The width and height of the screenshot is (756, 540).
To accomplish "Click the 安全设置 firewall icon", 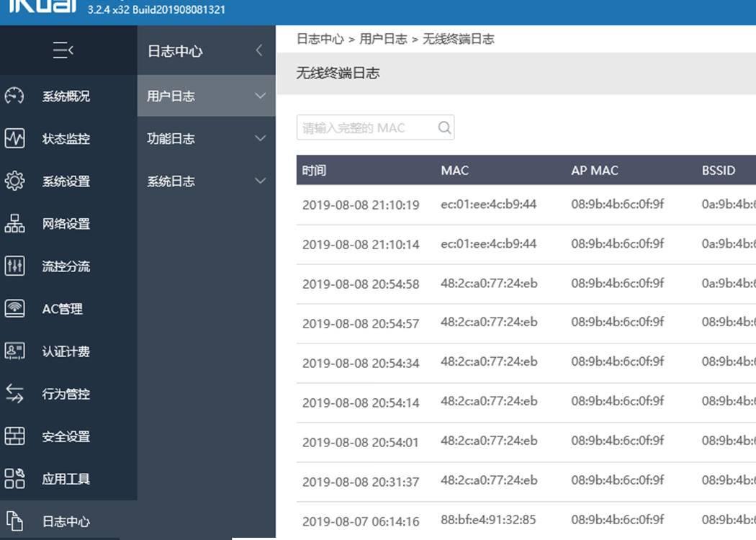I will (x=14, y=436).
